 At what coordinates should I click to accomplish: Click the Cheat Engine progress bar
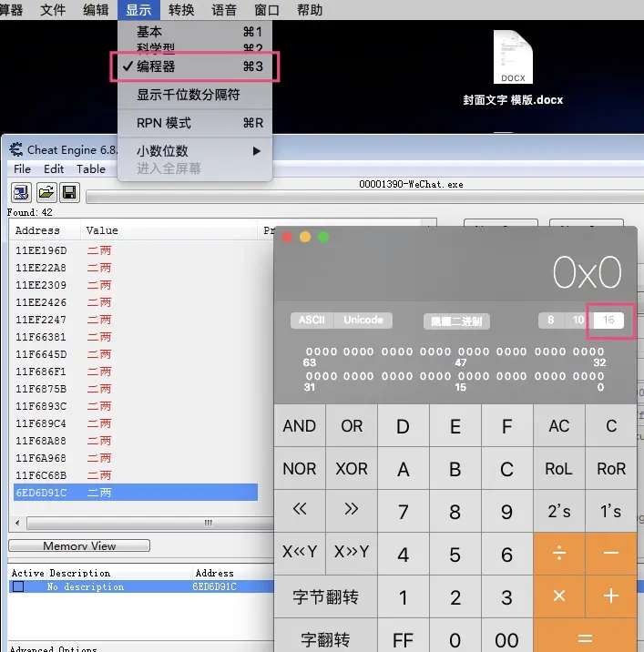point(365,197)
